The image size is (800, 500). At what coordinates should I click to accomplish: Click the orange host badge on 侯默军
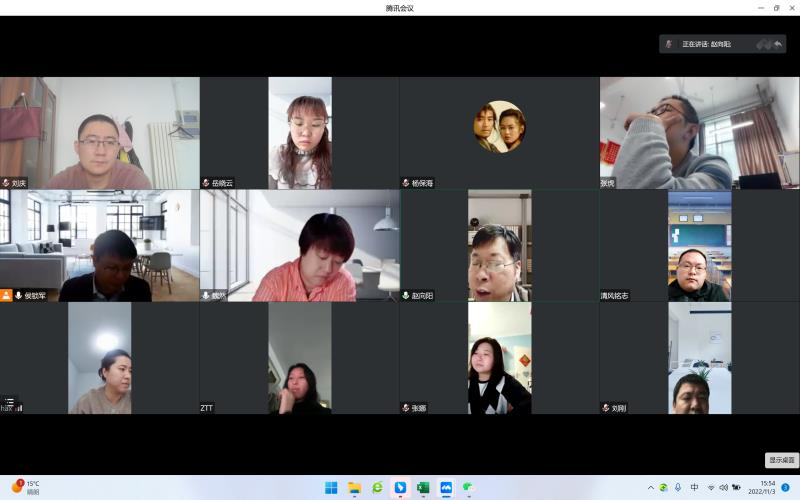point(6,295)
